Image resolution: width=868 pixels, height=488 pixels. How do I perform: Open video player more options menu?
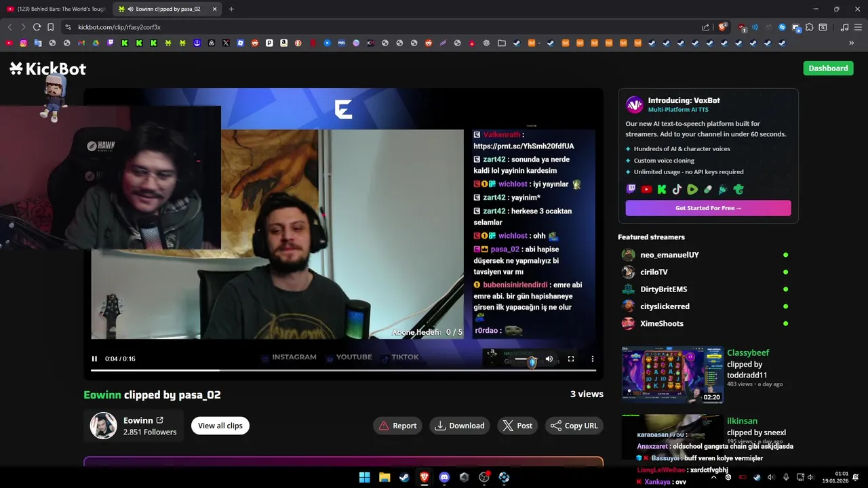click(592, 359)
